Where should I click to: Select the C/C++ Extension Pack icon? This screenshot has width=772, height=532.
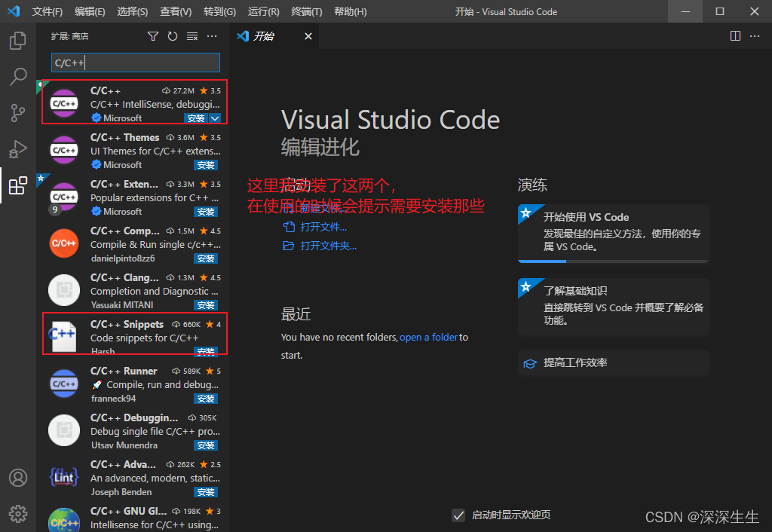pos(64,197)
